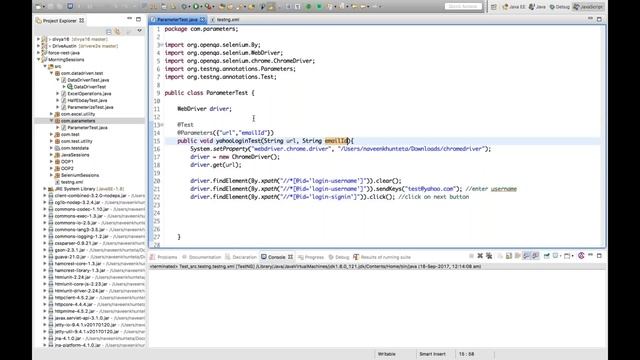Image resolution: width=640 pixels, height=360 pixels.
Task: Switch to JavaScript perspective
Action: pyautogui.click(x=589, y=7)
